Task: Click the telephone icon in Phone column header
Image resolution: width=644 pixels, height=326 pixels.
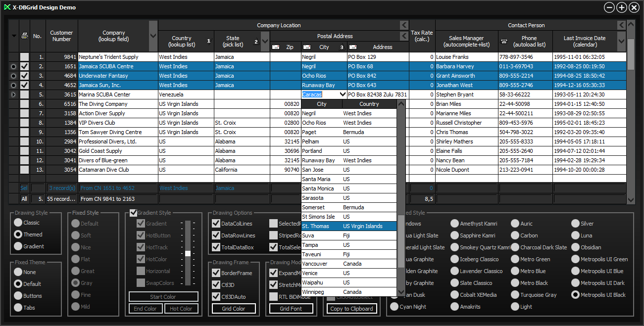Action: (x=504, y=42)
